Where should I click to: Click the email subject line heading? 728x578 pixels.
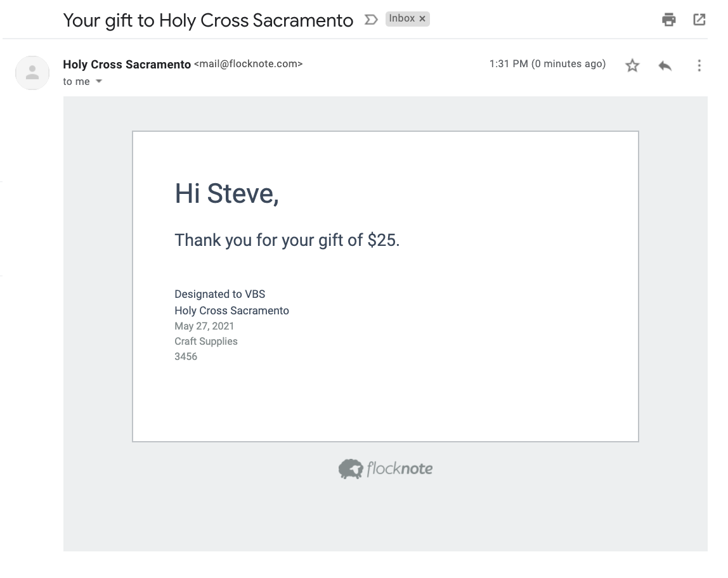pyautogui.click(x=208, y=20)
